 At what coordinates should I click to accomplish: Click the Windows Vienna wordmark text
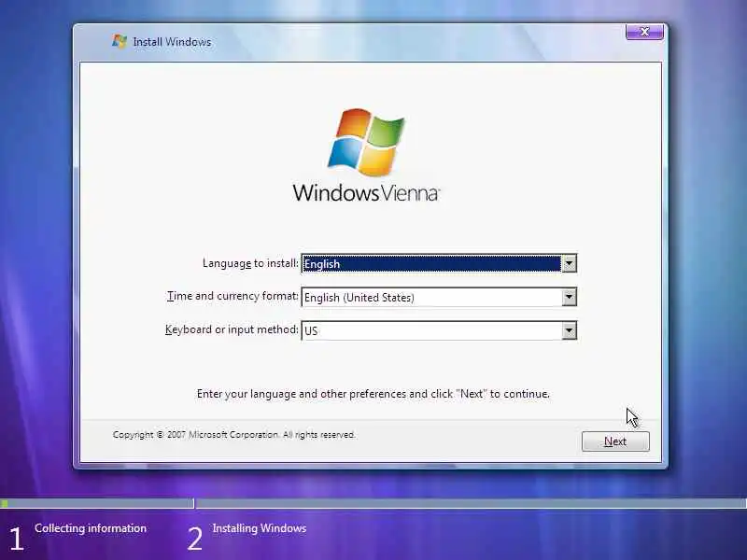point(366,193)
